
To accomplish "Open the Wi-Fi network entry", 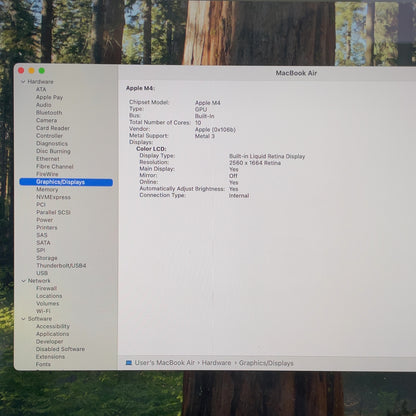I will tap(43, 311).
